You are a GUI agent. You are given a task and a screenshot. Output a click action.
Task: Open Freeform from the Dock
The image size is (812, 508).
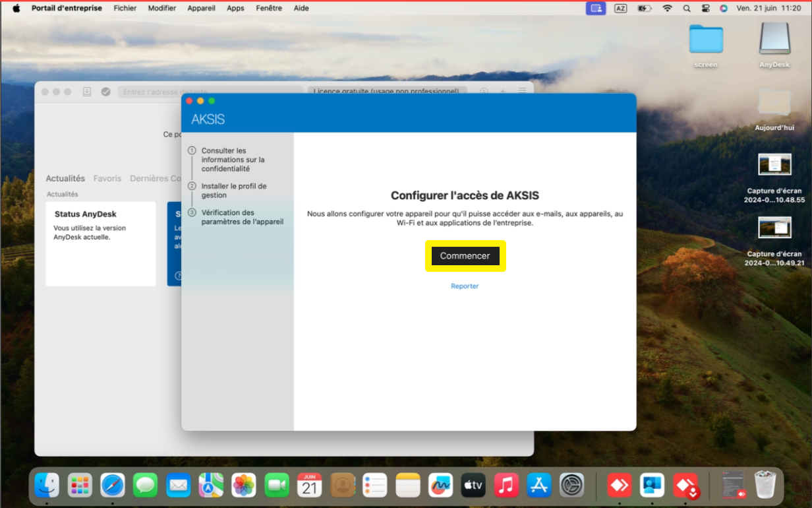click(x=441, y=486)
